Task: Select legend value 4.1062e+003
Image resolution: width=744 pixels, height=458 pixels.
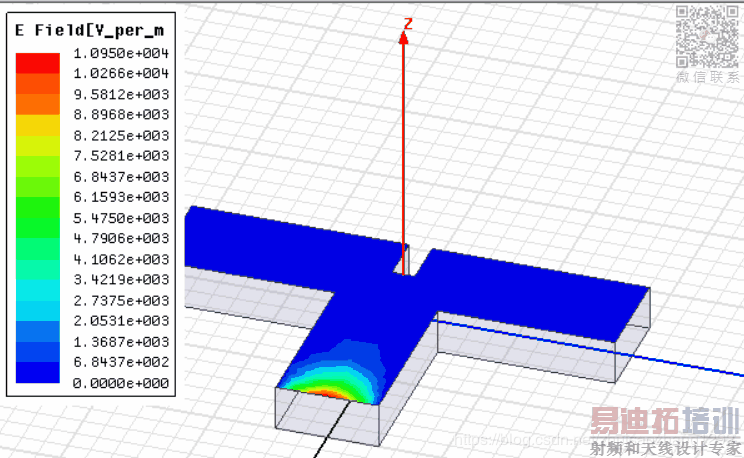Action: point(121,260)
